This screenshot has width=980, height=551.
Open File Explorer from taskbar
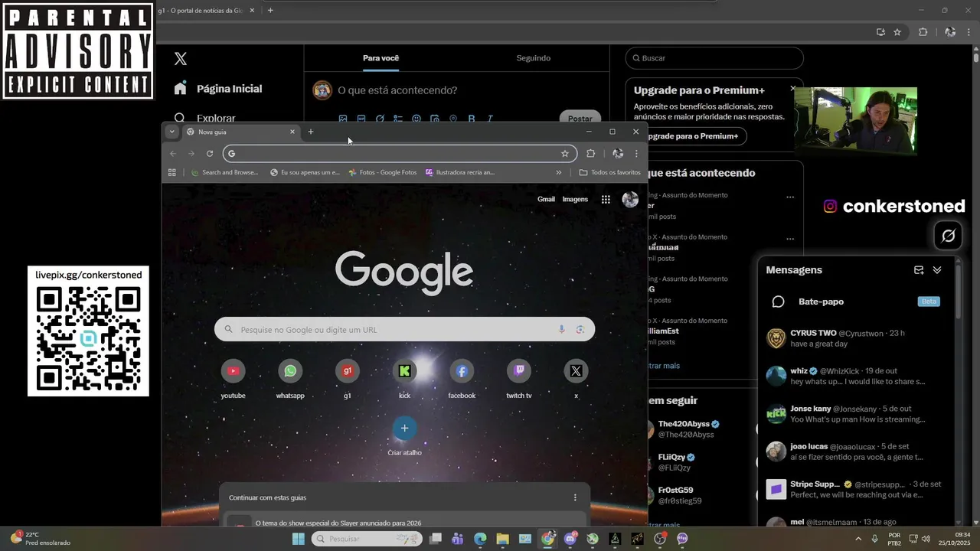tap(502, 539)
